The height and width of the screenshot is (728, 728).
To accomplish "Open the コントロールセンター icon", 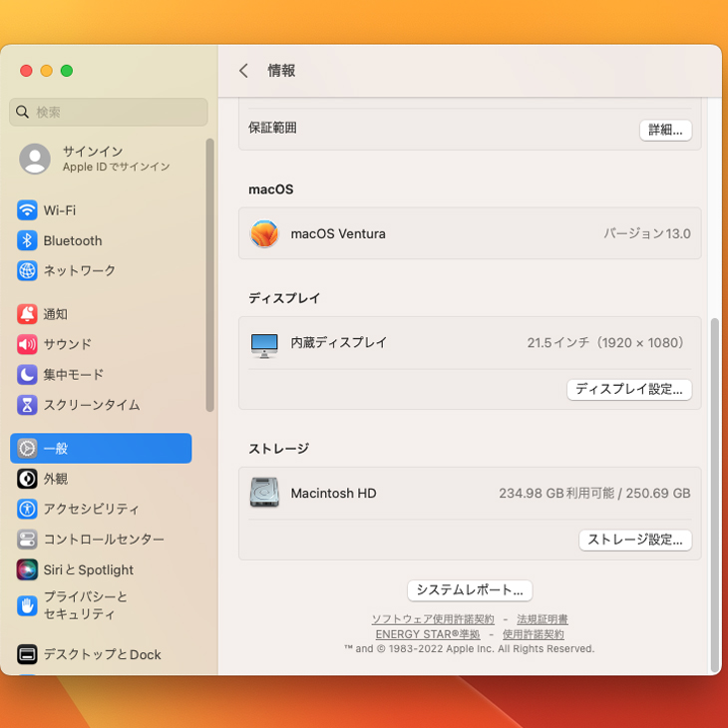I will (x=27, y=540).
